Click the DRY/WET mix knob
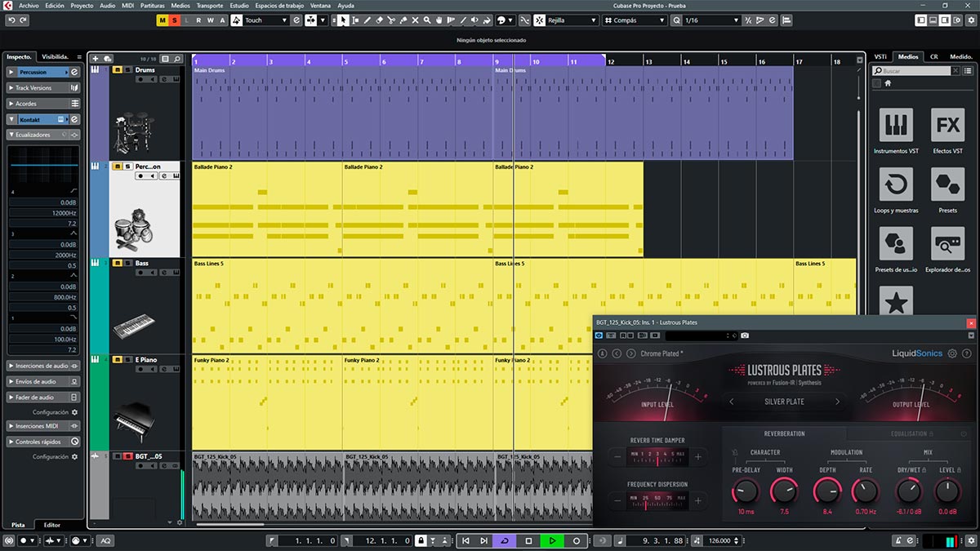Image resolution: width=980 pixels, height=551 pixels. pyautogui.click(x=909, y=491)
